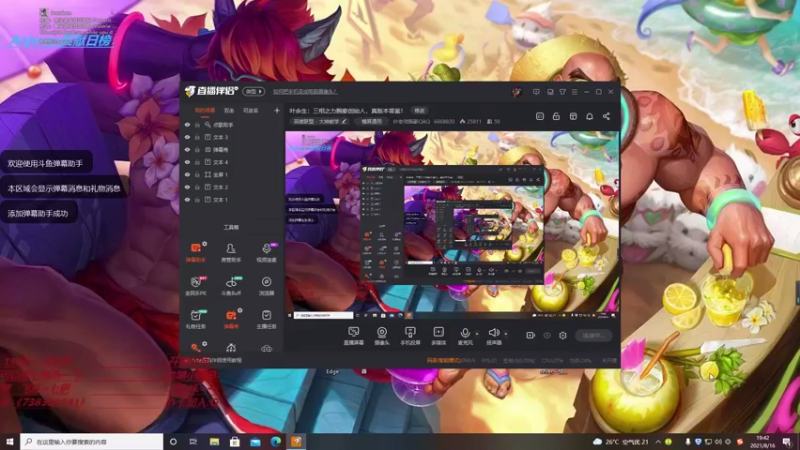The width and height of the screenshot is (800, 450).
Task: Open the 主播任务 tool
Action: point(266,319)
